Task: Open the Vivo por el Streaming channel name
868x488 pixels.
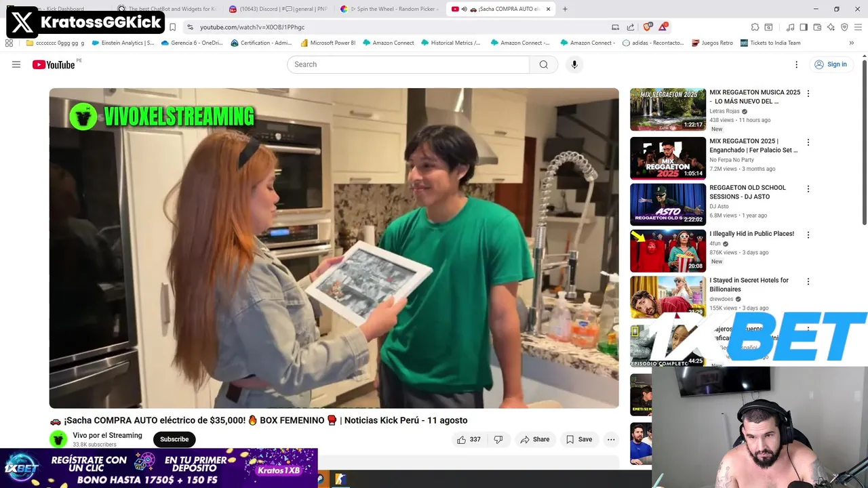Action: tap(108, 435)
